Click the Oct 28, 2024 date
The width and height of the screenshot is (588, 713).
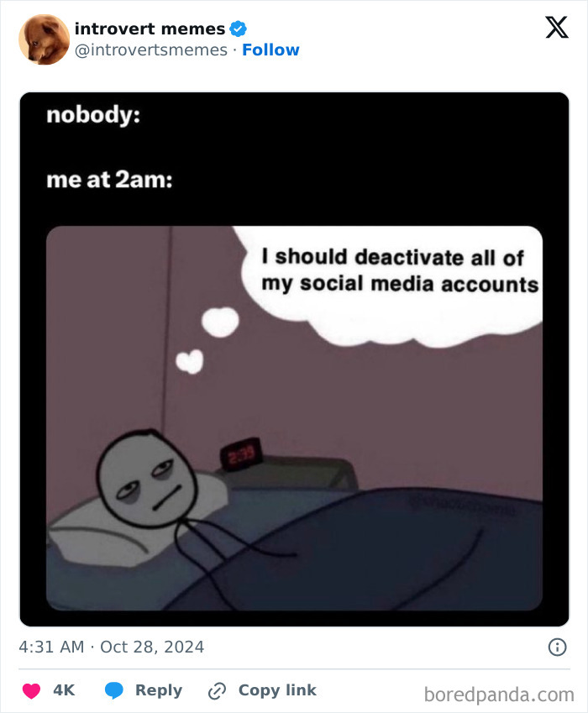point(152,647)
